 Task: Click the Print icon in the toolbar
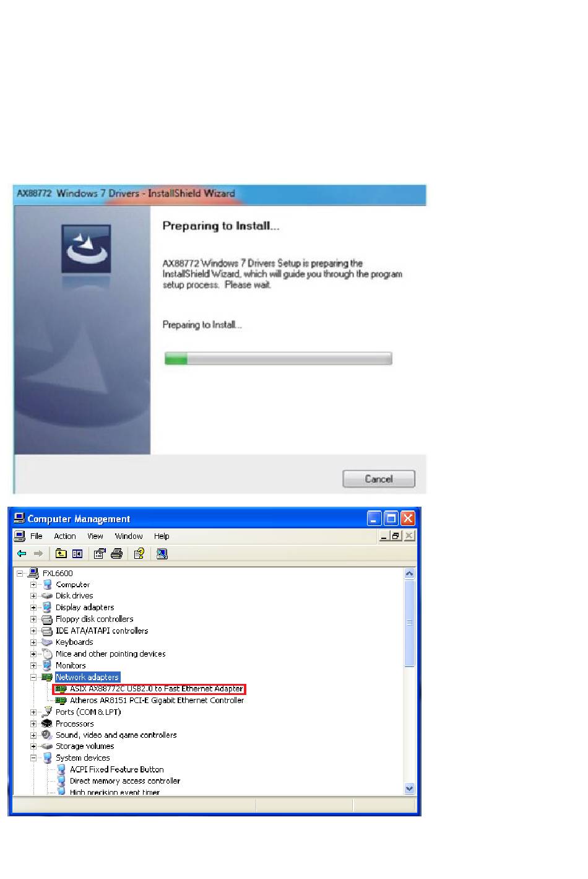click(x=116, y=554)
